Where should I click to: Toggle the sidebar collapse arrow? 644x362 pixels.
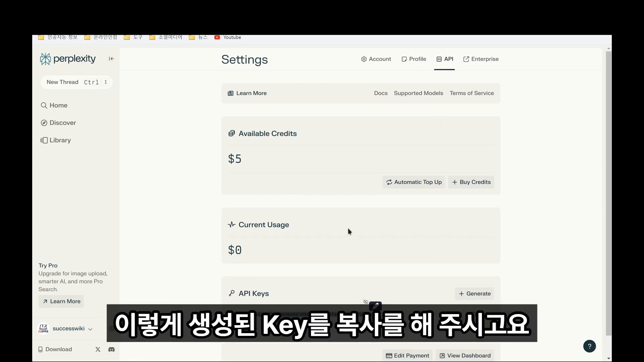(x=111, y=58)
